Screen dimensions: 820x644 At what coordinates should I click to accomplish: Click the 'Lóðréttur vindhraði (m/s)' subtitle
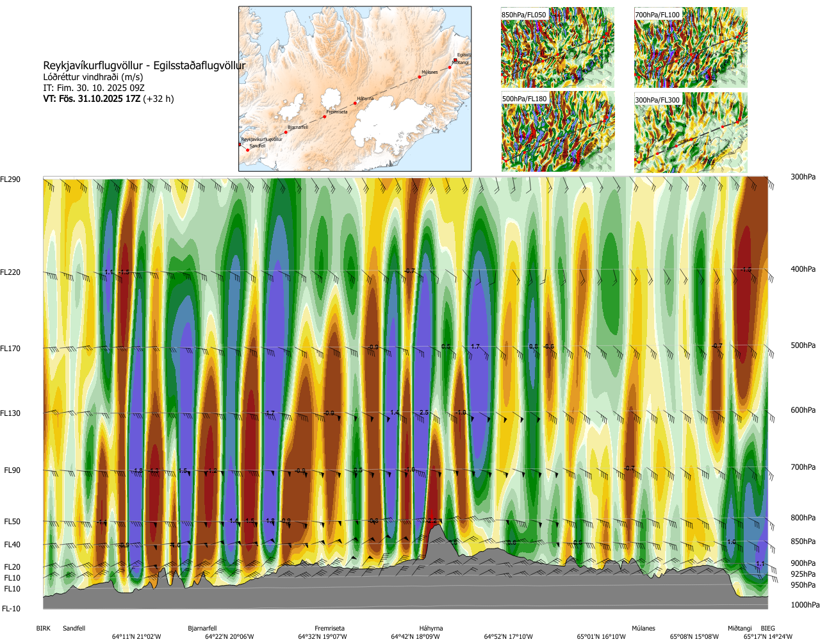(x=93, y=77)
